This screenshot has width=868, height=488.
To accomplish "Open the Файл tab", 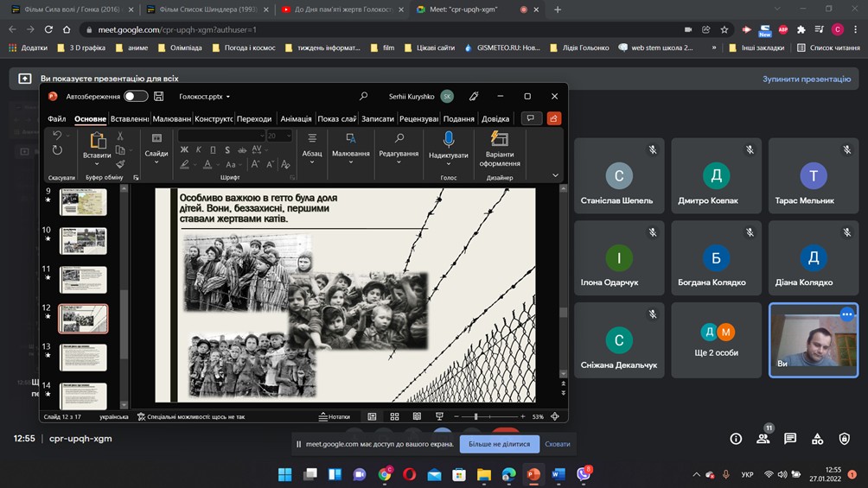I will pyautogui.click(x=56, y=118).
